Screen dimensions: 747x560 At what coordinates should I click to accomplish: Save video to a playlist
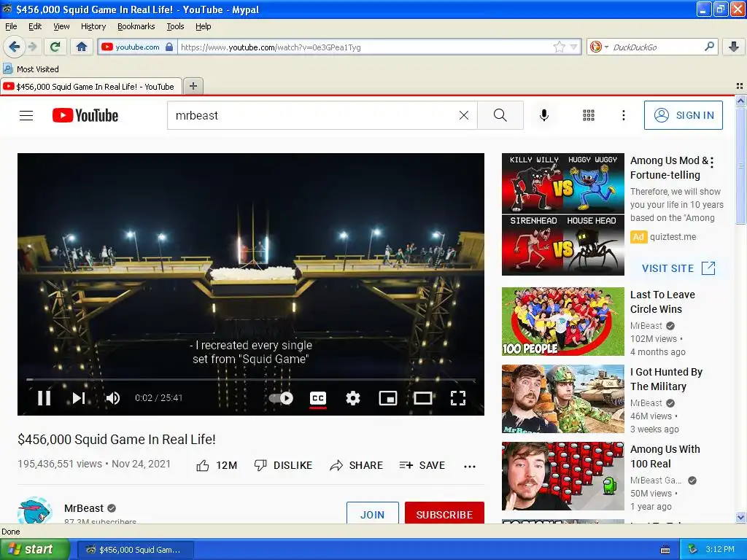422,465
